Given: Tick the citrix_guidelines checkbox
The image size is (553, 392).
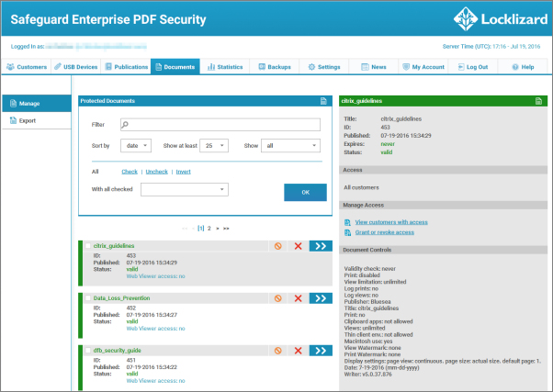Looking at the screenshot, I should click(x=88, y=246).
